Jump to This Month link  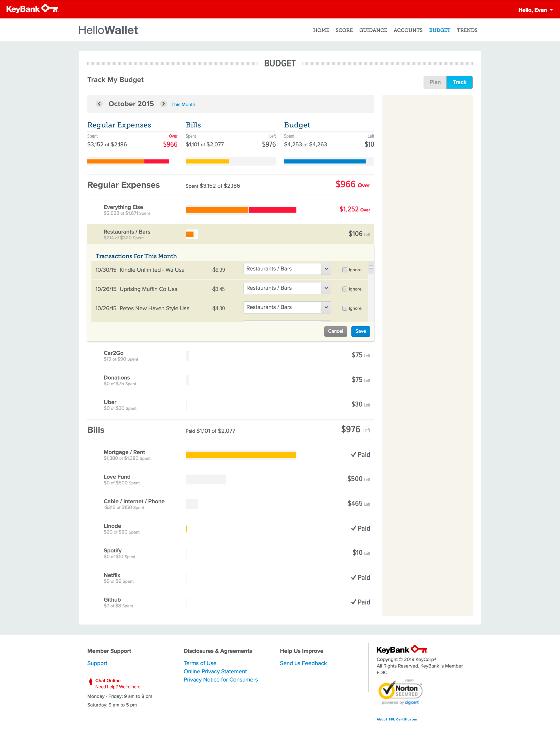click(x=183, y=104)
